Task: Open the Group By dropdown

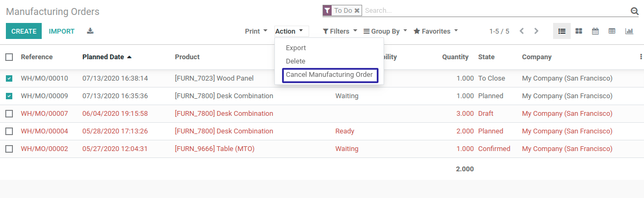Action: point(385,31)
